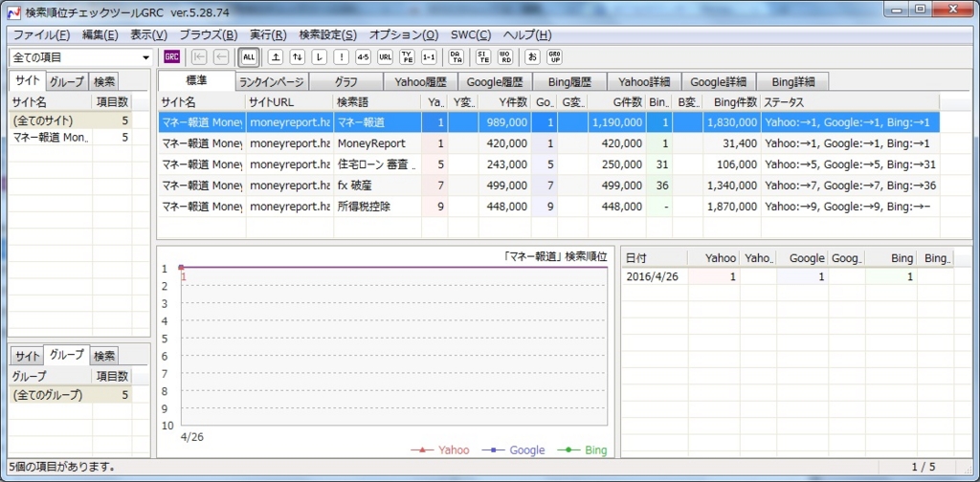Sort by the 検索語 column header
Viewport: 980px width, 482px height.
pos(377,101)
